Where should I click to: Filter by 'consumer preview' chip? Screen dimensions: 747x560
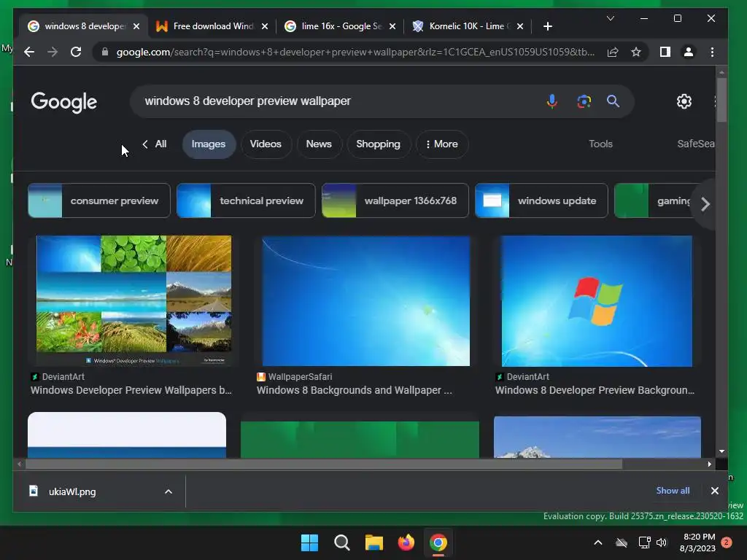(99, 201)
